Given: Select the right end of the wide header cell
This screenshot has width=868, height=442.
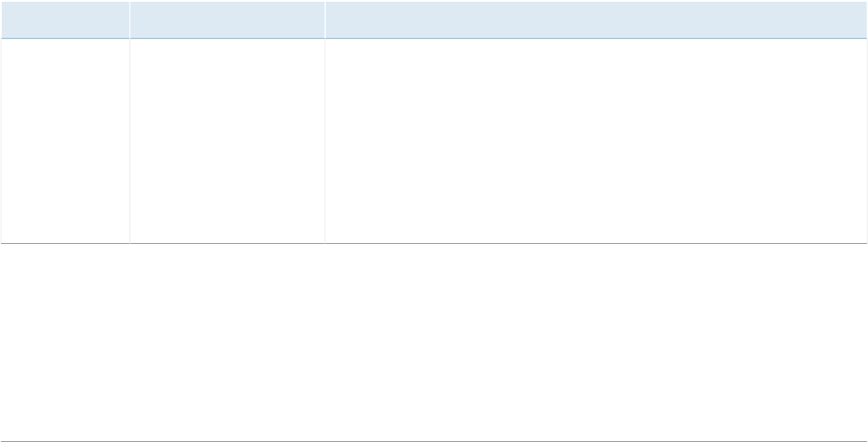Looking at the screenshot, I should 864,19.
